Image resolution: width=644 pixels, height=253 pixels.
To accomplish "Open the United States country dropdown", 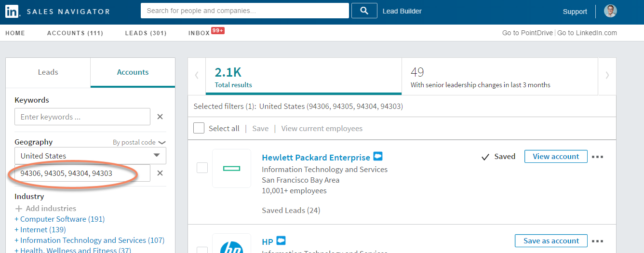I will 90,156.
